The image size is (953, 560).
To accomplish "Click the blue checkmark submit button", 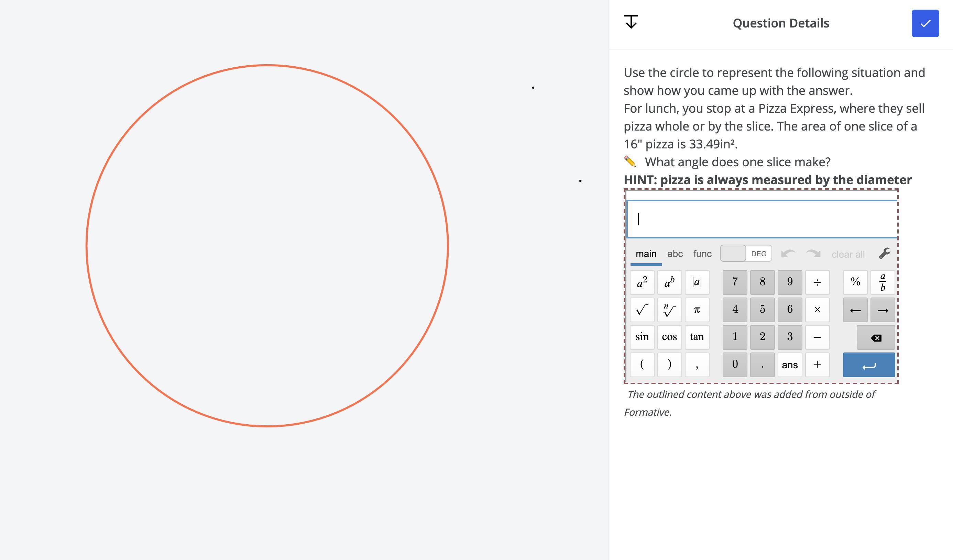I will point(925,23).
